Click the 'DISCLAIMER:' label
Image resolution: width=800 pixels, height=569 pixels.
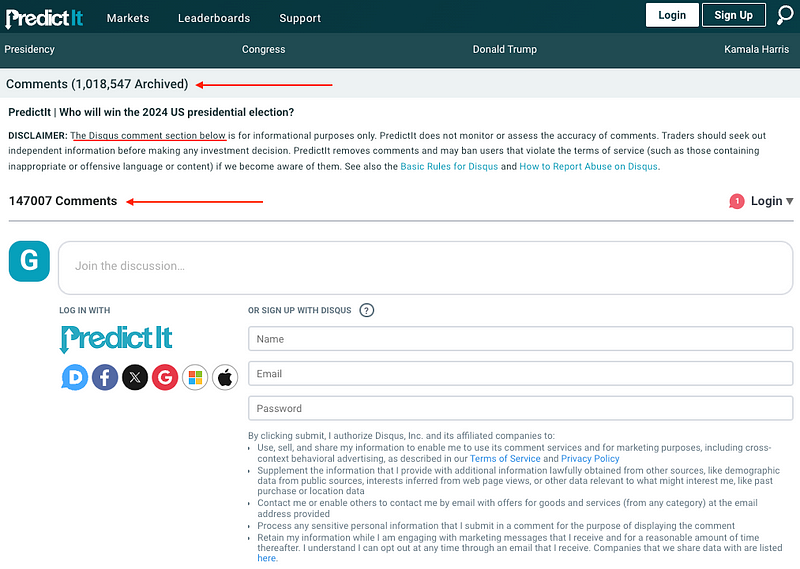38,136
